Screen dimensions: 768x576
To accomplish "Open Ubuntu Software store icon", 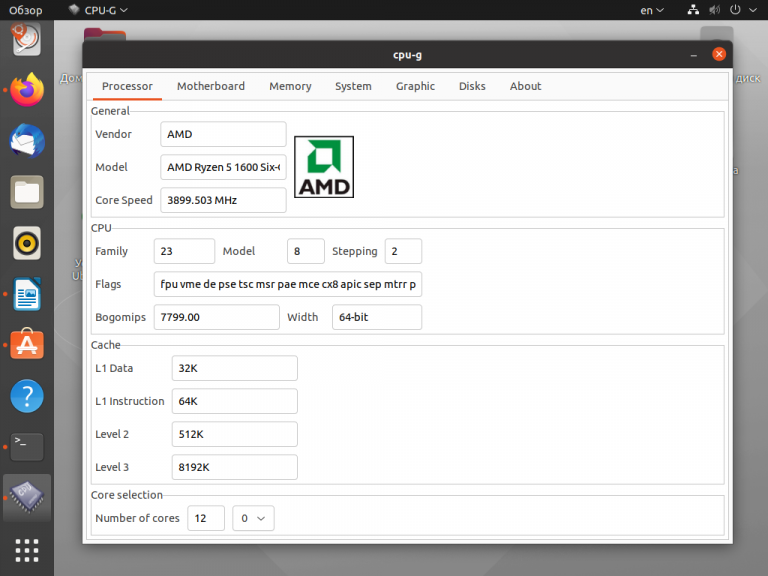I will click(27, 345).
